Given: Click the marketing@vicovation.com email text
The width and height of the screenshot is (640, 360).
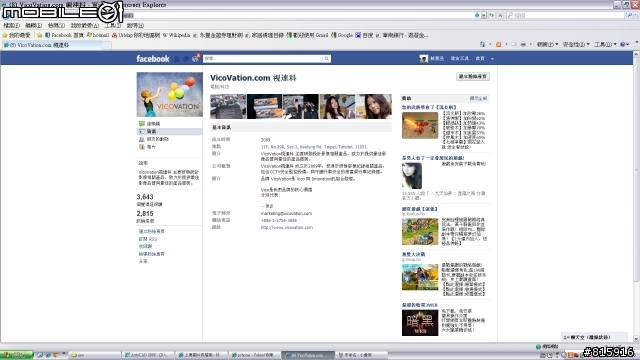Looking at the screenshot, I should 286,213.
